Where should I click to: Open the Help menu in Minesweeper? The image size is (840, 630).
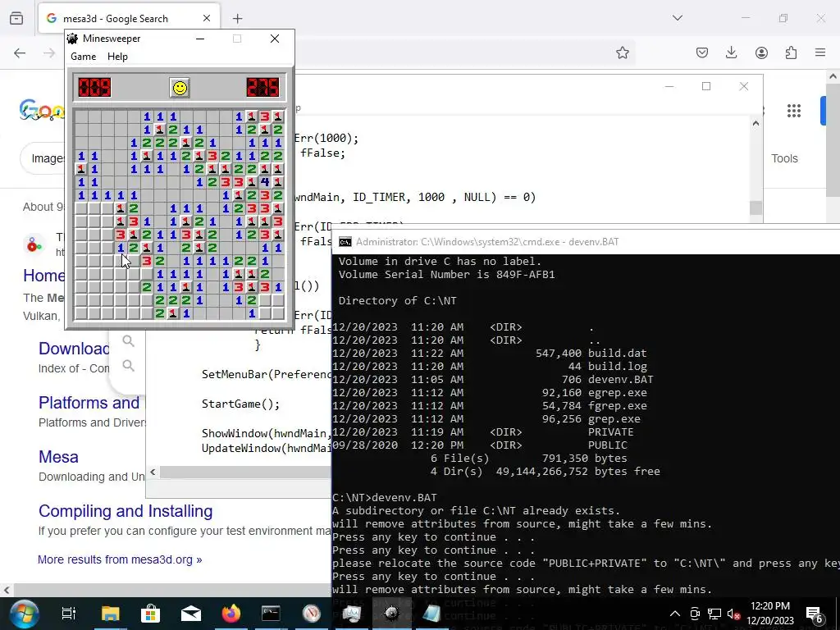tap(117, 57)
